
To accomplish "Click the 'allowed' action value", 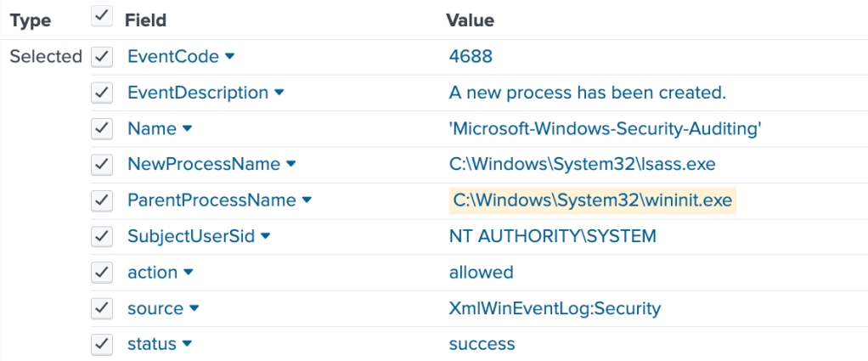I will [481, 273].
